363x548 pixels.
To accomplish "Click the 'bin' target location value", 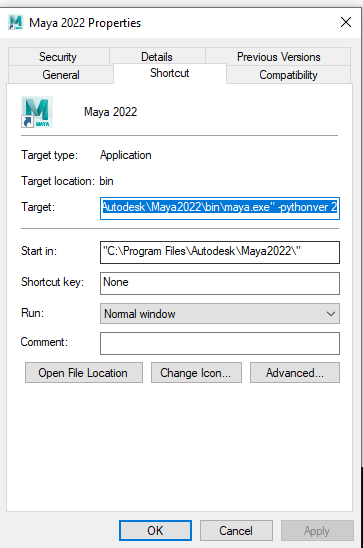I will (107, 181).
